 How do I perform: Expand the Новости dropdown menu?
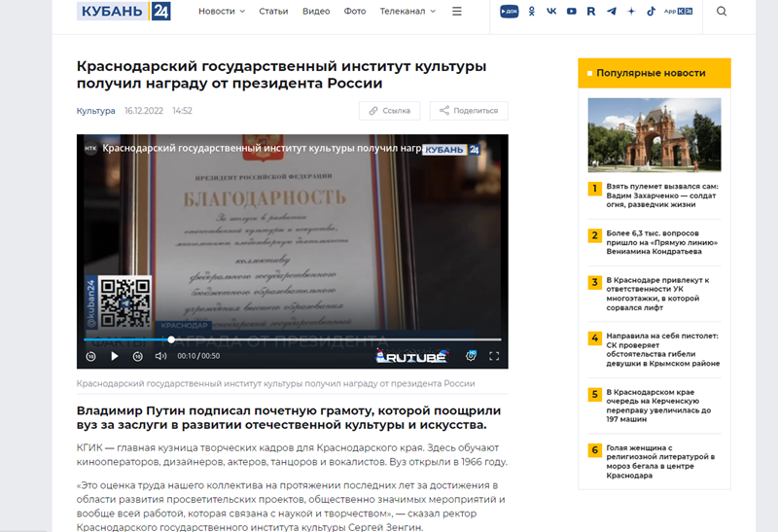[222, 11]
